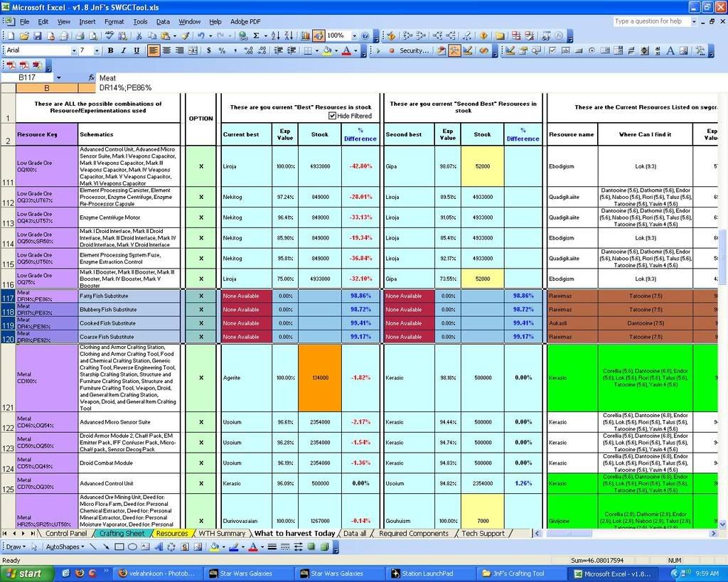Click the Design Mode icon in Control Toolbox
This screenshot has height=582, width=728.
click(x=510, y=50)
